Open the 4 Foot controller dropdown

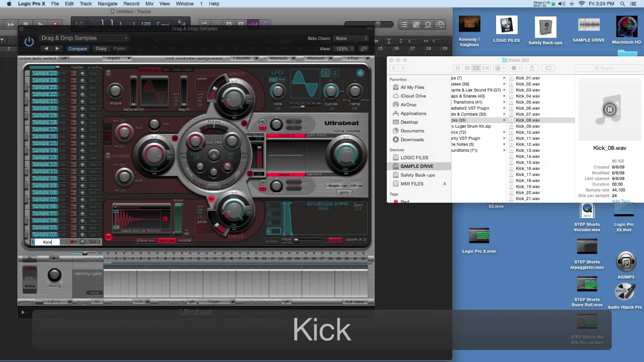click(356, 58)
